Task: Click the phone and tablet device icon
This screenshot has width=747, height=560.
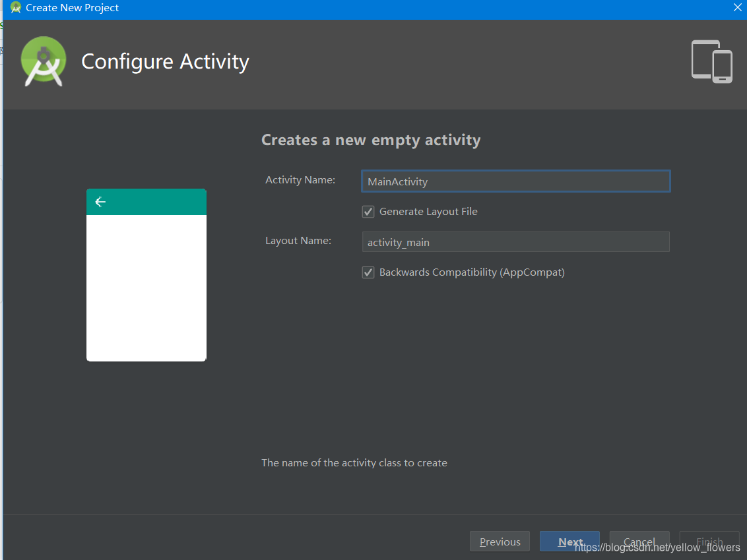Action: (712, 61)
